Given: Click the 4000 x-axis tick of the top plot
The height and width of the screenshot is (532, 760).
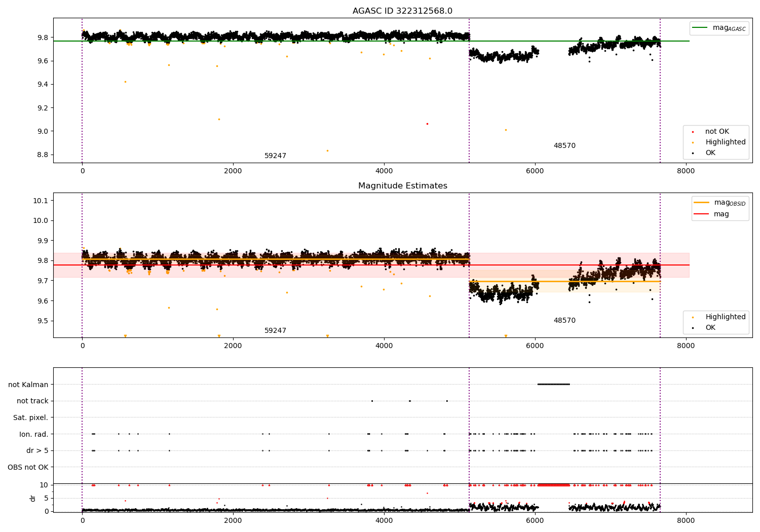Looking at the screenshot, I should [384, 171].
